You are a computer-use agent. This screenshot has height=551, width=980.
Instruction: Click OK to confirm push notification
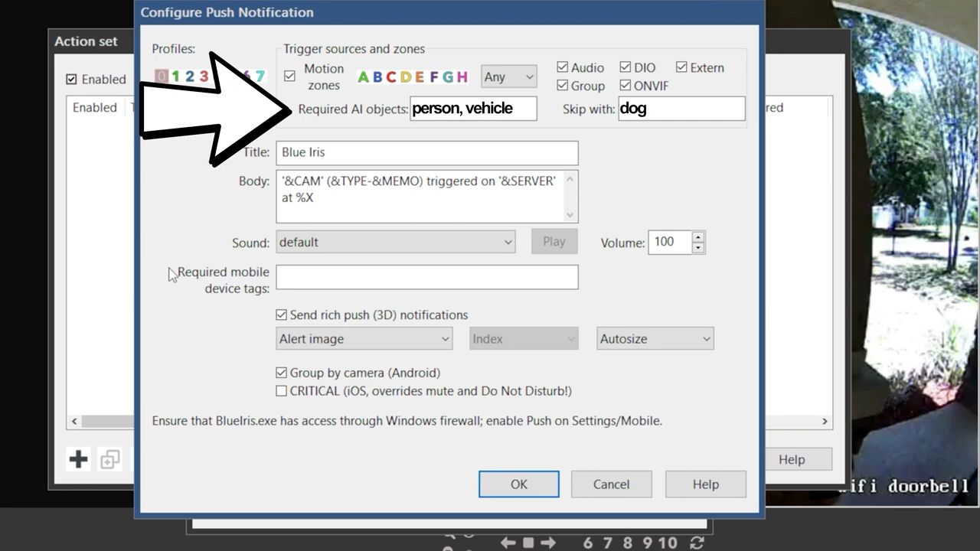pyautogui.click(x=519, y=484)
